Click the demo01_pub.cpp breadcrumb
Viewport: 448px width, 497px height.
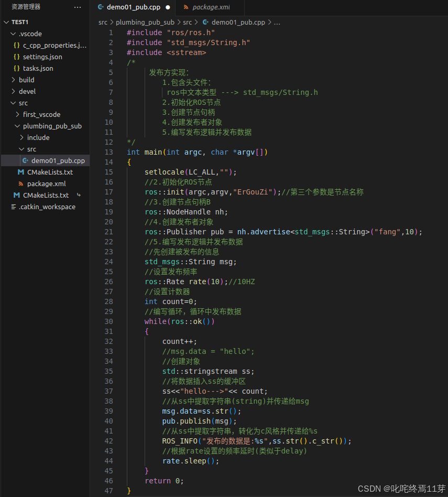click(238, 23)
